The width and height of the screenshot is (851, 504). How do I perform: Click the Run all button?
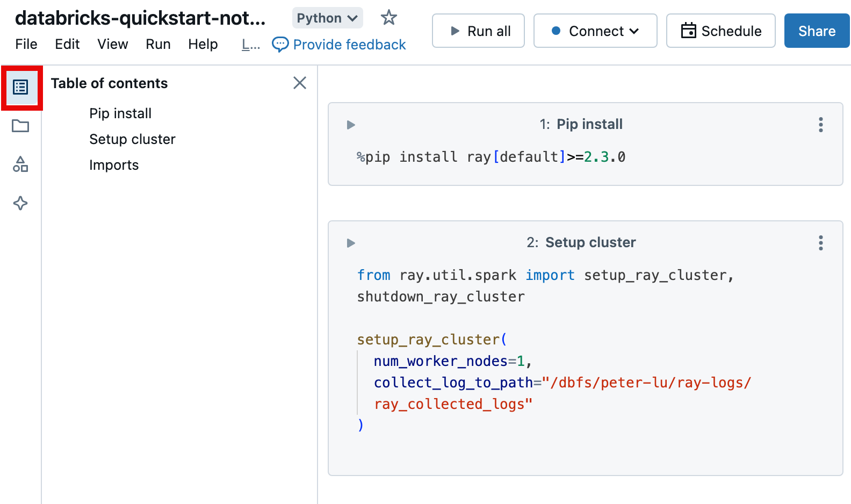click(478, 31)
